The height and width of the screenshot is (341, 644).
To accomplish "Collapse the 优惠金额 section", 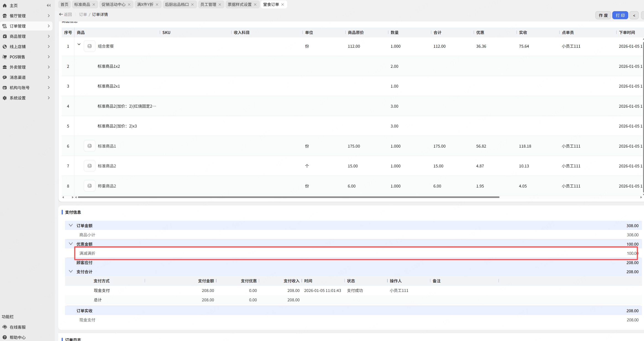I will (71, 244).
